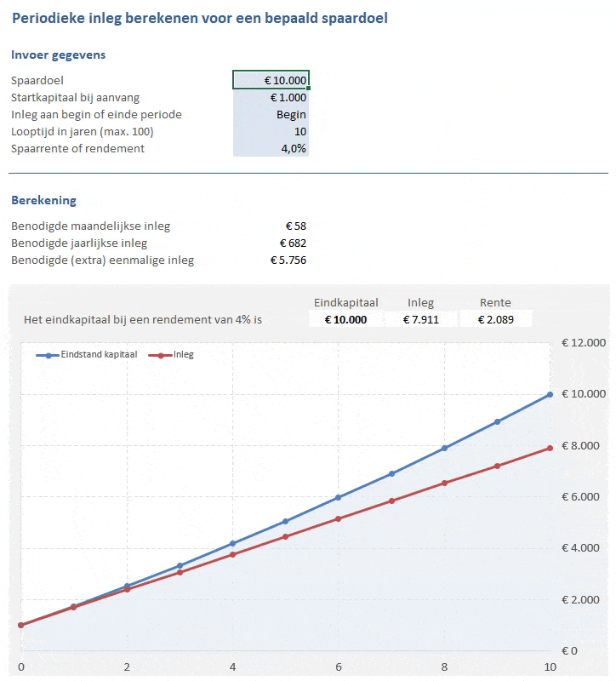The height and width of the screenshot is (681, 616).
Task: Click the starting data point at year 0
Action: [x=20, y=626]
